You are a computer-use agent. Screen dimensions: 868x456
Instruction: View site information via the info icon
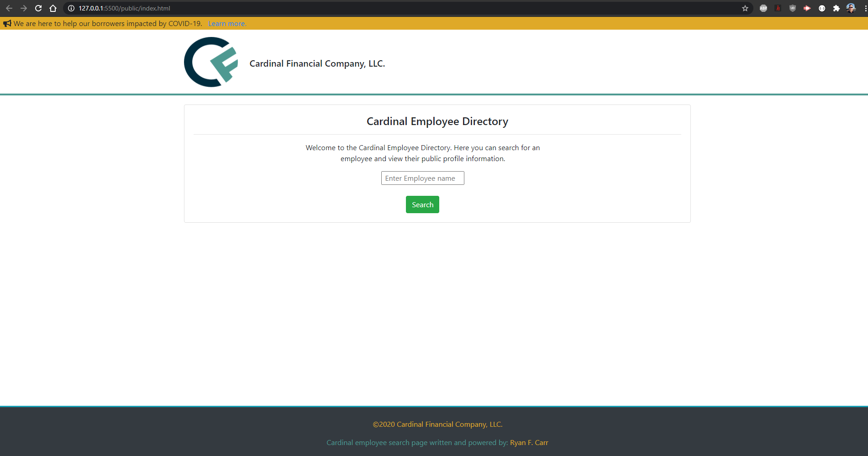(x=70, y=8)
